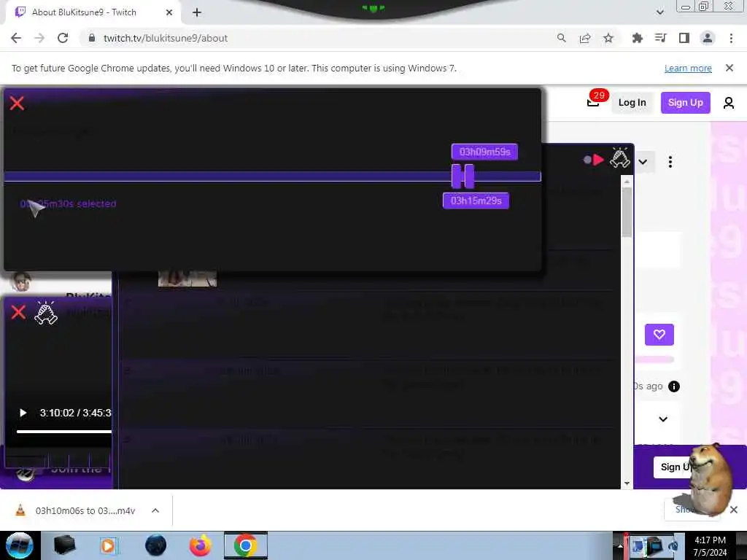Click the panel scrollbar up arrow
This screenshot has height=560, width=747.
click(627, 182)
